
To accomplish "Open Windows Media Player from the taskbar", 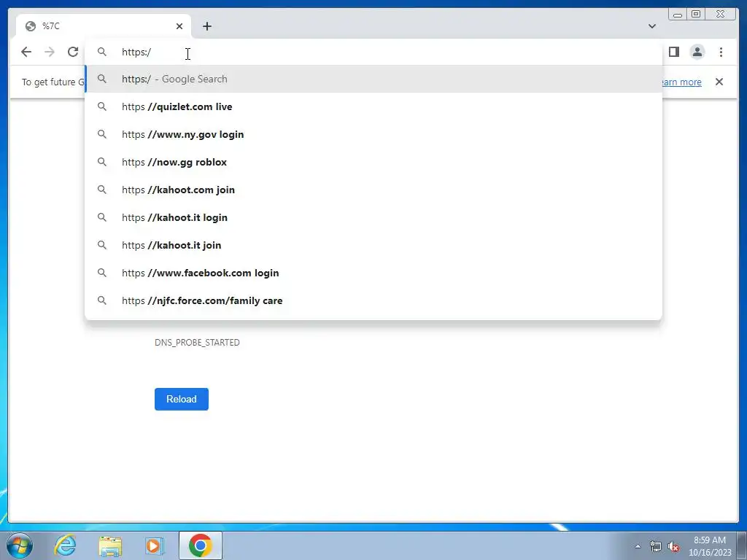I will point(155,545).
